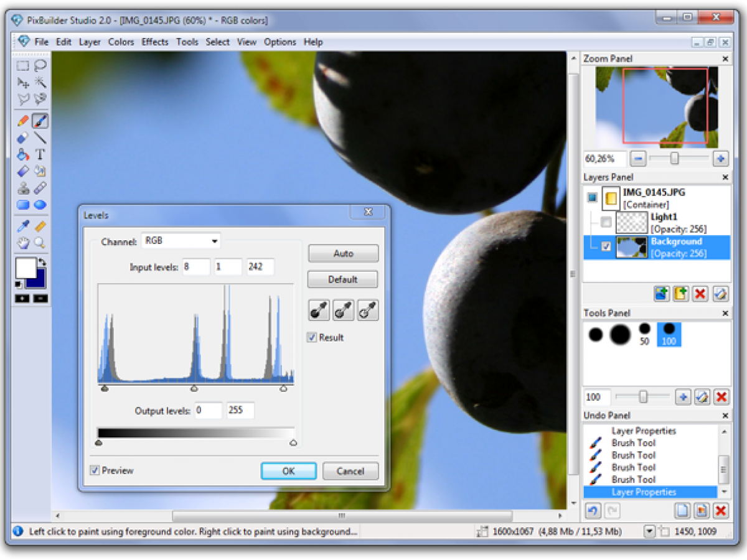Click the white foreground color swatch
Screen dimensions: 747x560
pyautogui.click(x=25, y=268)
